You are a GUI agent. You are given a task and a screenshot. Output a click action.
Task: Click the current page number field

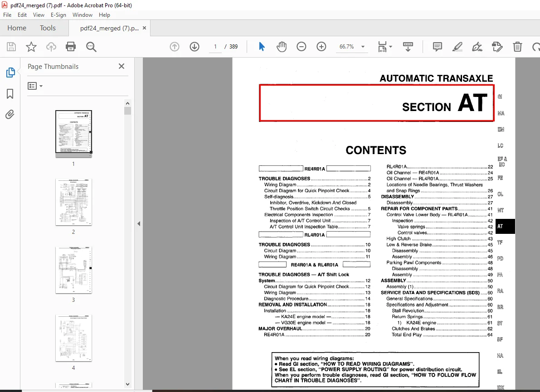[x=215, y=47]
